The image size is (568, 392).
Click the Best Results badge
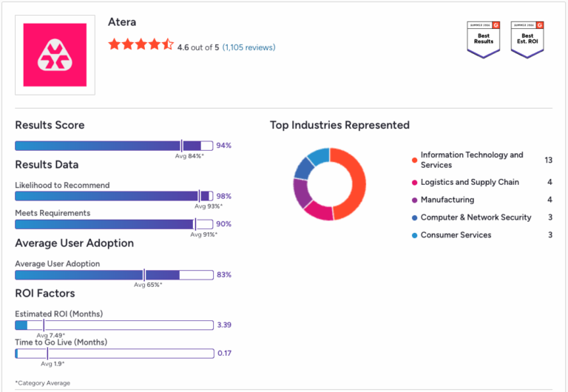click(x=483, y=39)
